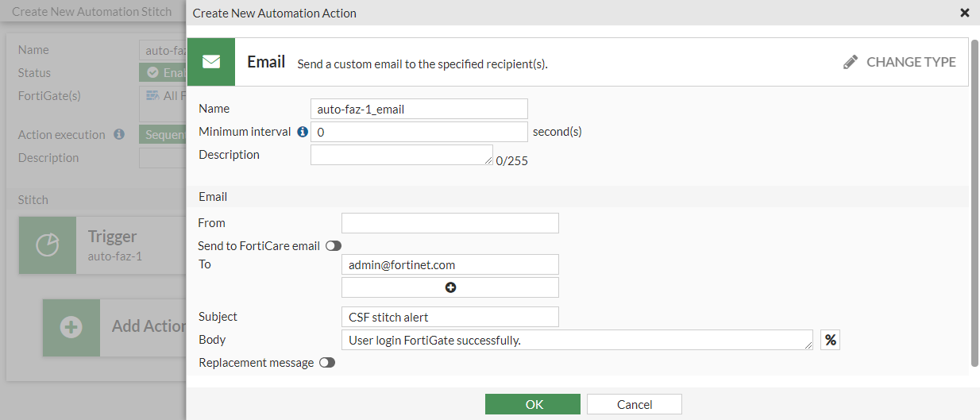This screenshot has height=420, width=980.
Task: Click the Add Action plus icon
Action: 71,327
